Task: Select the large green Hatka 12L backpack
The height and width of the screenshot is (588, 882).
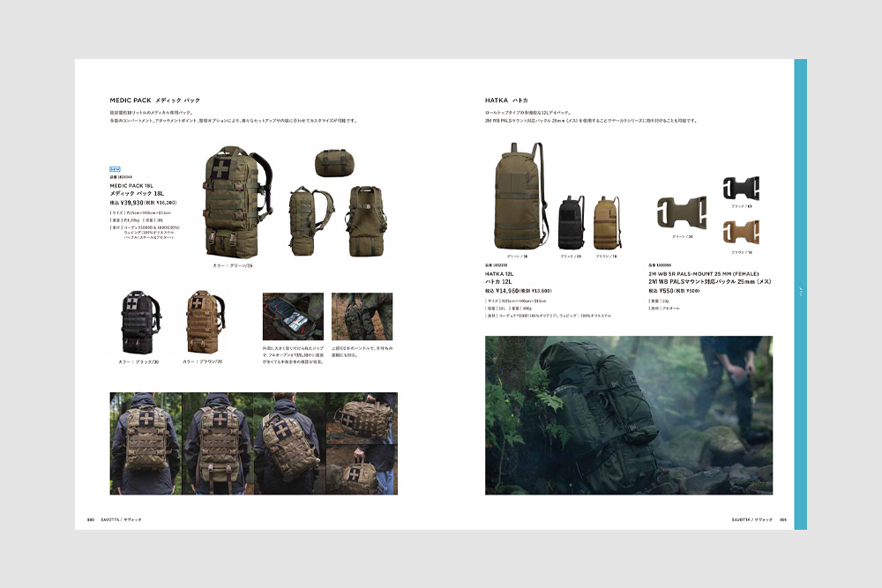Action: (x=519, y=198)
